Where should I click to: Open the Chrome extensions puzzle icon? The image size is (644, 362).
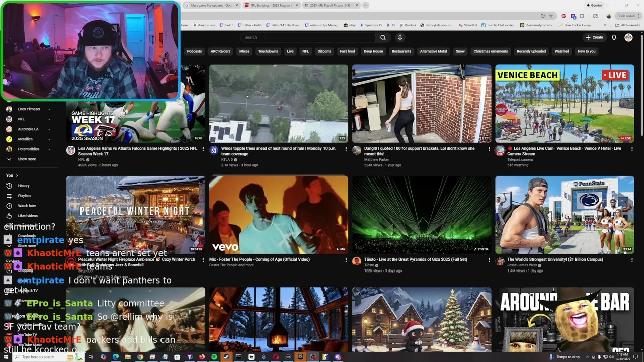(x=582, y=16)
